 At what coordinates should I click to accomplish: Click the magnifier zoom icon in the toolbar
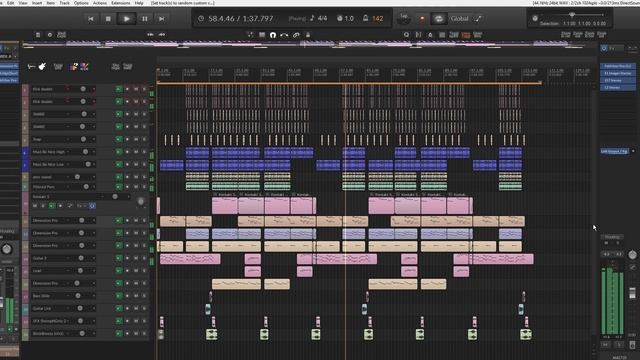coord(406,35)
